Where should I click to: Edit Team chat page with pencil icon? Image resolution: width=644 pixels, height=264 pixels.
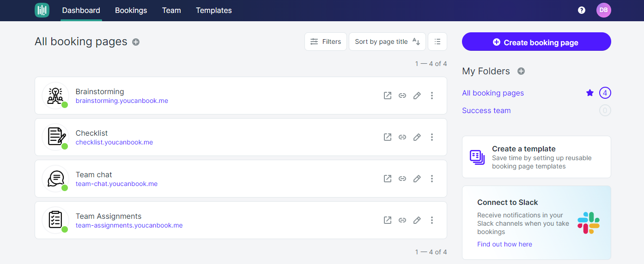[417, 179]
